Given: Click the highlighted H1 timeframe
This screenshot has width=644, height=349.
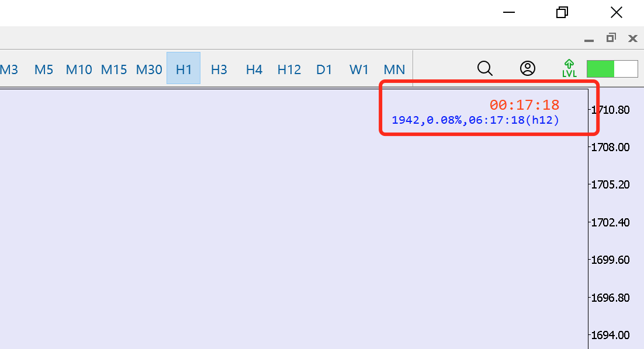Looking at the screenshot, I should pyautogui.click(x=183, y=69).
